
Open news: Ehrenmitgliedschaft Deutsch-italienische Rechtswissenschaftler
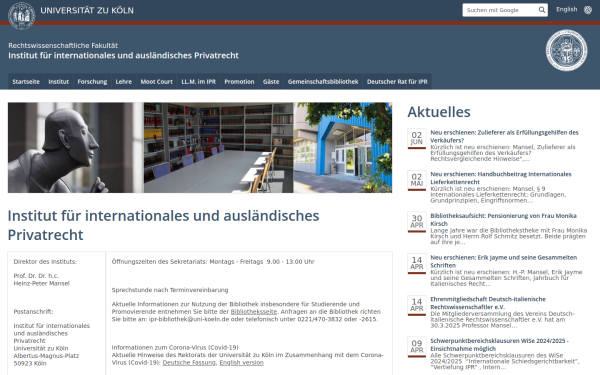(x=488, y=303)
